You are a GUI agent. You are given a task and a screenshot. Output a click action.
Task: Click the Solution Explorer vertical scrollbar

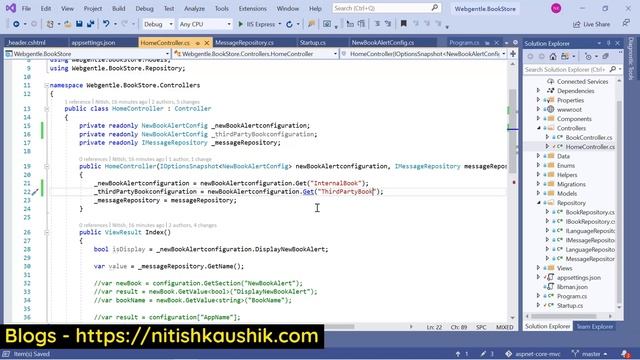(x=619, y=201)
